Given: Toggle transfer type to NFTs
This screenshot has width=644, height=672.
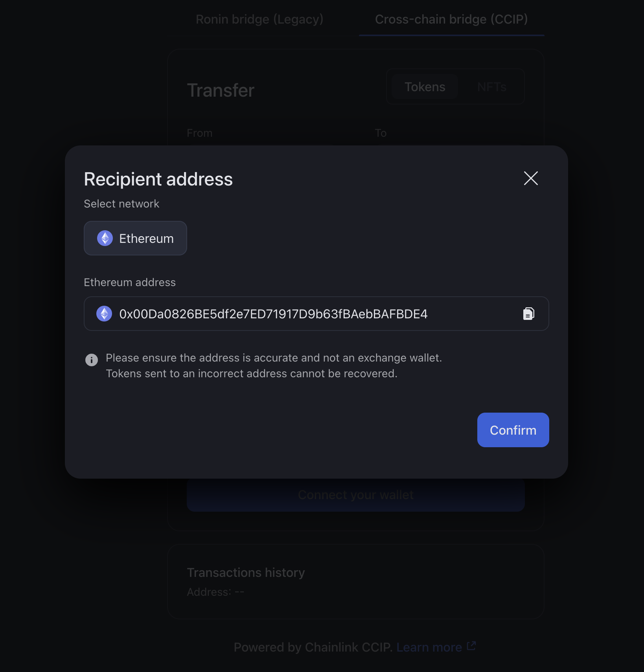Looking at the screenshot, I should 491,87.
